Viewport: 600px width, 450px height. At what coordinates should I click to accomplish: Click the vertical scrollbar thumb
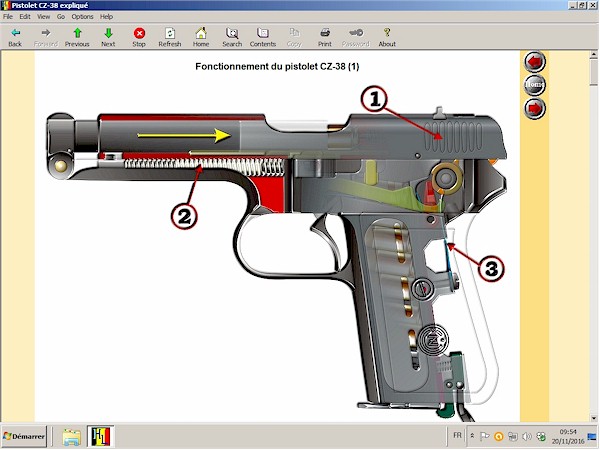pos(593,72)
